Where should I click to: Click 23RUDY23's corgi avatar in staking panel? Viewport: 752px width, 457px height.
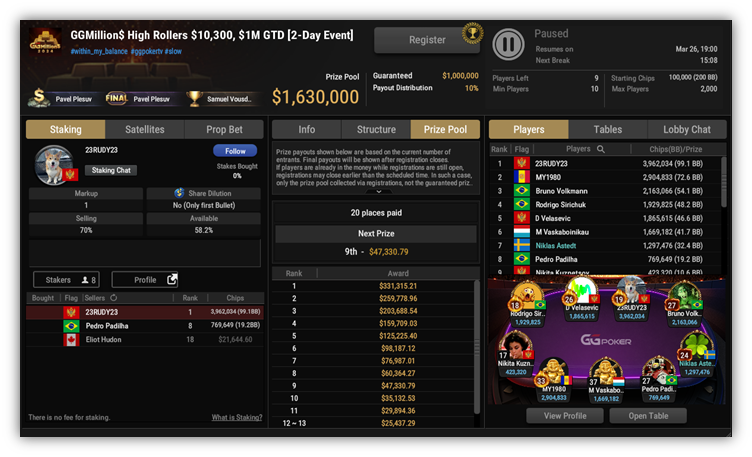pos(54,165)
